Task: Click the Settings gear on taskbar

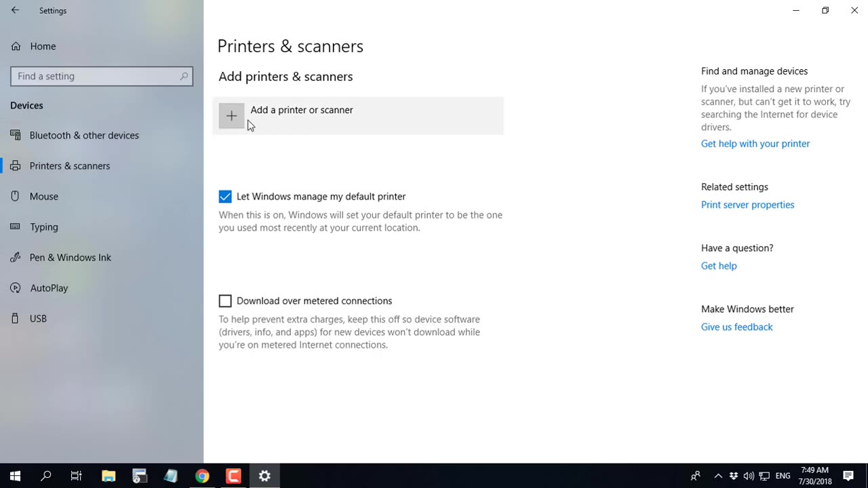Action: point(264,476)
